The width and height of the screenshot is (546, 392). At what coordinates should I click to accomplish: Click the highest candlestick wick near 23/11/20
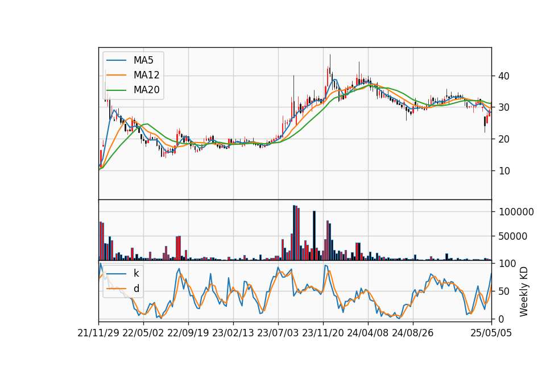[x=330, y=66]
